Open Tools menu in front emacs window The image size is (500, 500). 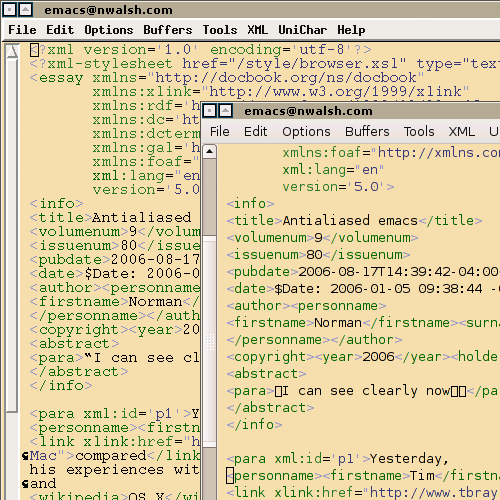point(419,132)
